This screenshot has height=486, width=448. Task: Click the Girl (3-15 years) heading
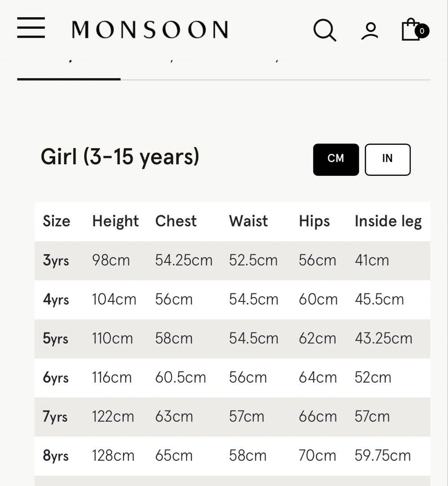[x=120, y=157]
